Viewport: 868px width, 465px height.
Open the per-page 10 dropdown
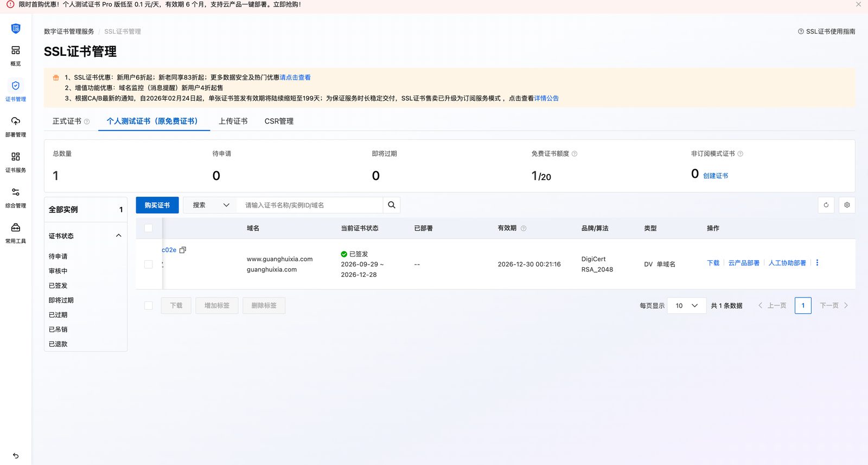(687, 306)
